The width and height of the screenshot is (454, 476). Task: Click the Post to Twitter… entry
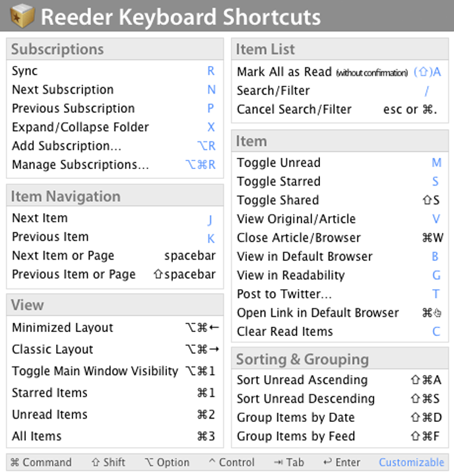(284, 294)
